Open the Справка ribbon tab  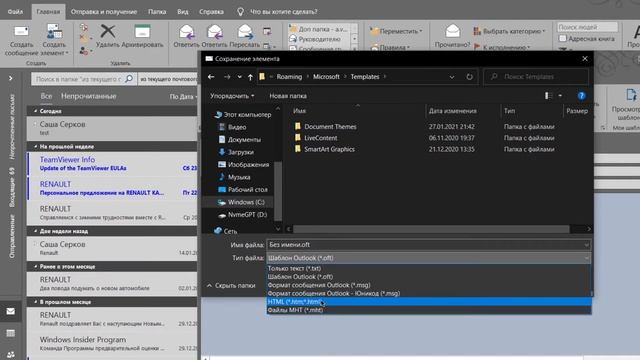[x=211, y=12]
